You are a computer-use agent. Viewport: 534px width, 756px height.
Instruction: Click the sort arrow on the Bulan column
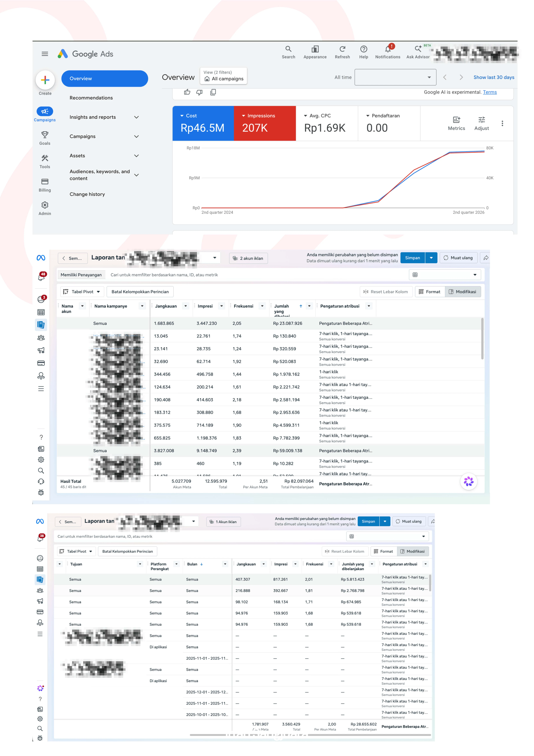pos(201,564)
